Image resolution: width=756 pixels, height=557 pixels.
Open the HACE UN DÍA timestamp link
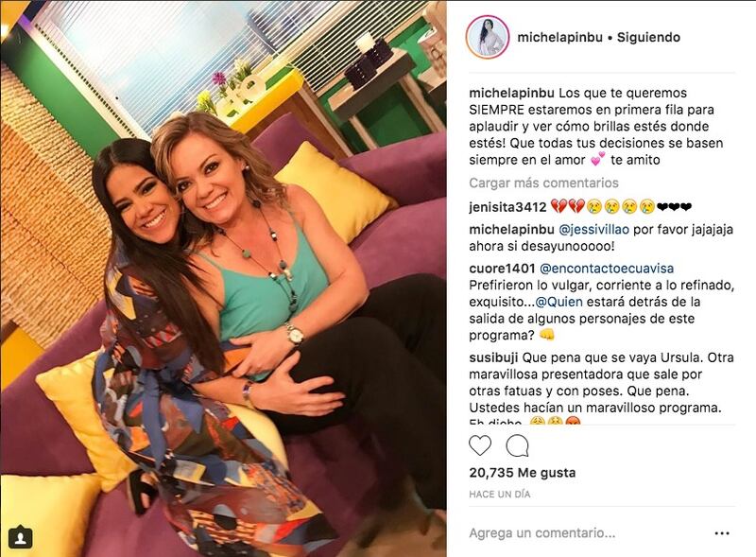[x=500, y=495]
